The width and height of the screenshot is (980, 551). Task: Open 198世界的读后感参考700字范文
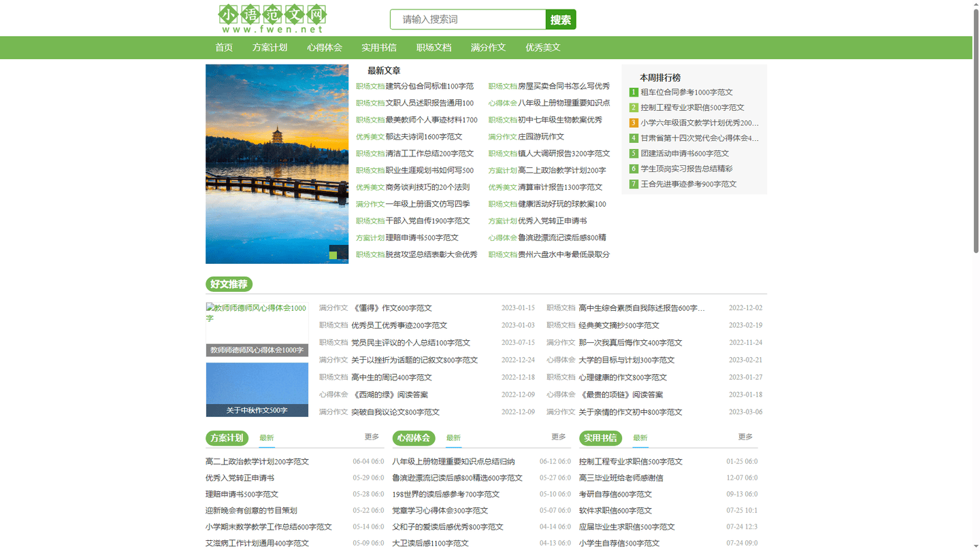[446, 495]
